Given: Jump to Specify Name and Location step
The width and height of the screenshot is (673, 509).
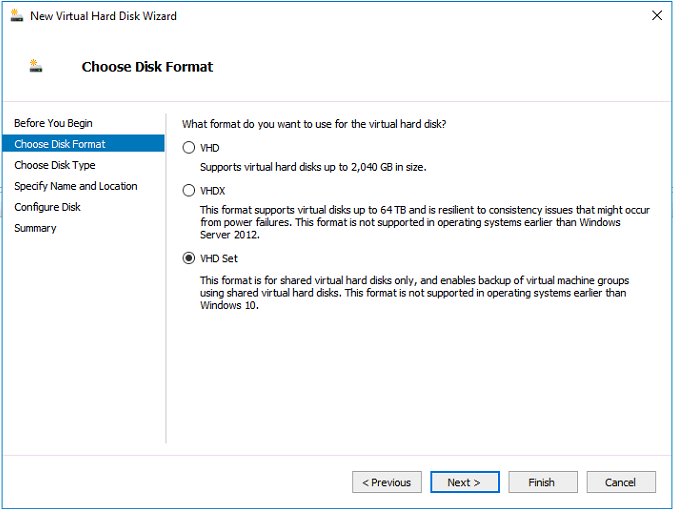Looking at the screenshot, I should point(76,186).
